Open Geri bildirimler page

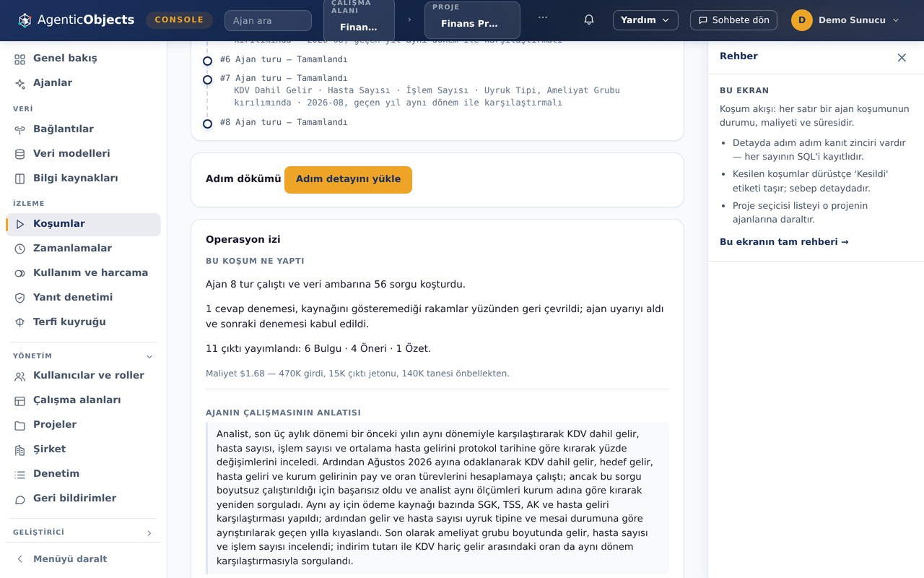pos(84,499)
